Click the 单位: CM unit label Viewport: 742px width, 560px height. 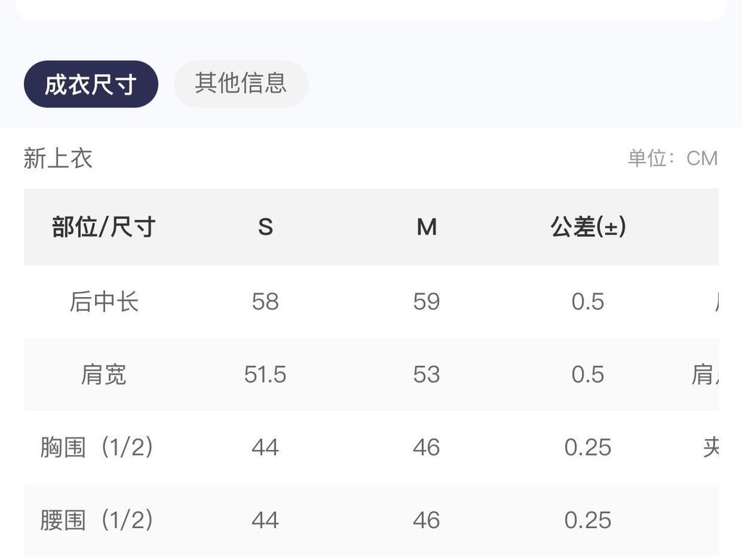pyautogui.click(x=672, y=158)
